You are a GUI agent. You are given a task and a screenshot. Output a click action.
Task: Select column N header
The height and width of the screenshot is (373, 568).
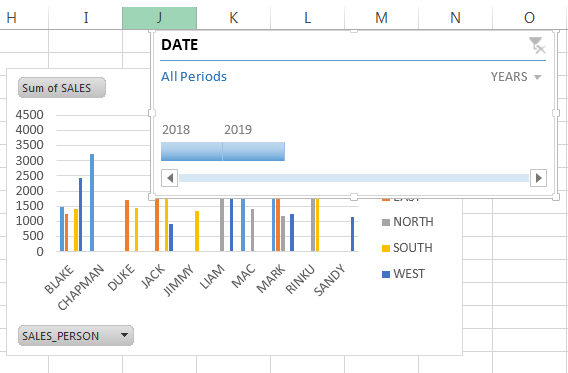455,18
